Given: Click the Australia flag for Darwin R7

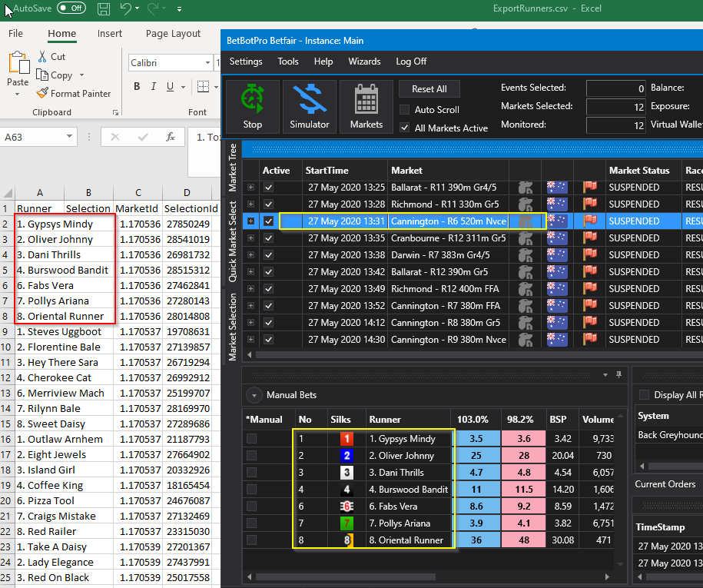Looking at the screenshot, I should 557,254.
